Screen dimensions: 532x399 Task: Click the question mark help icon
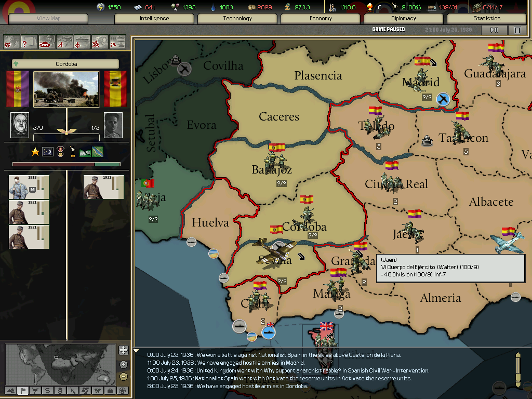29,41
